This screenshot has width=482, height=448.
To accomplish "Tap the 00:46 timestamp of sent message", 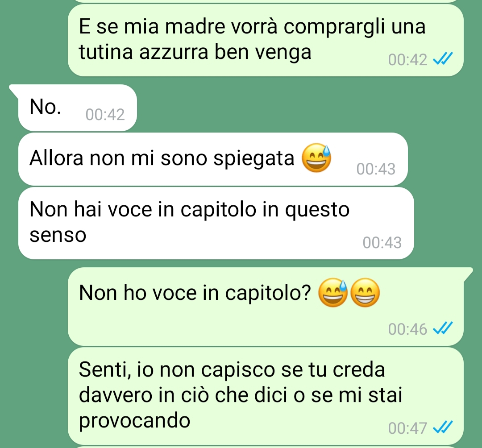I will pyautogui.click(x=407, y=329).
